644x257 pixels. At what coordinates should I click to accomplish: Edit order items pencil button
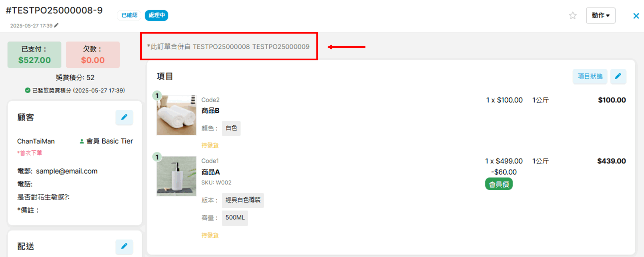pos(618,76)
